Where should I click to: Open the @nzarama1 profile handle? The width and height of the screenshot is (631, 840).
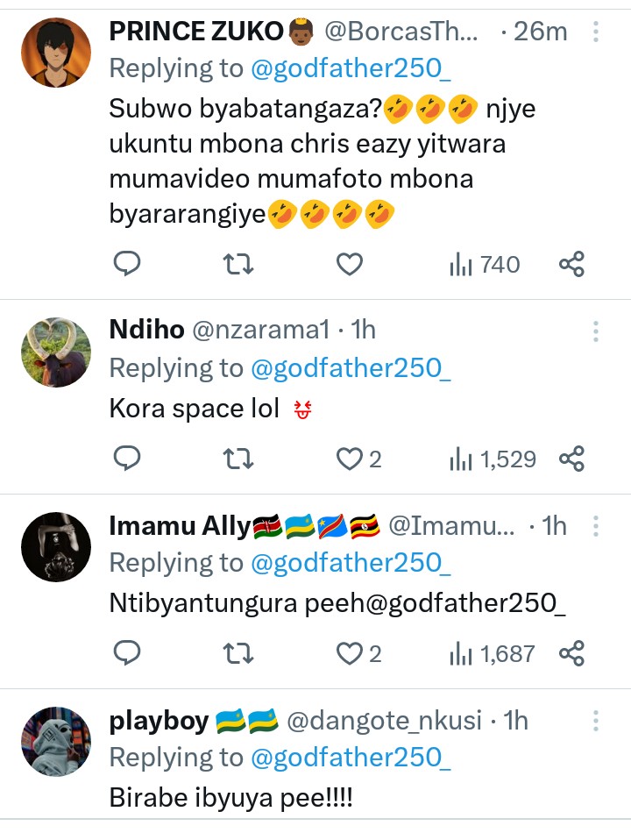point(263,330)
